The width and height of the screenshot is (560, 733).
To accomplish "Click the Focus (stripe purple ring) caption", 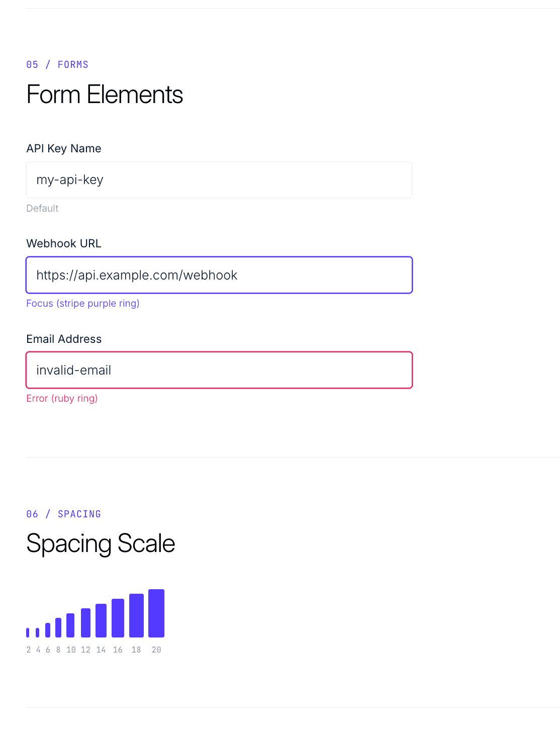I will pos(82,303).
